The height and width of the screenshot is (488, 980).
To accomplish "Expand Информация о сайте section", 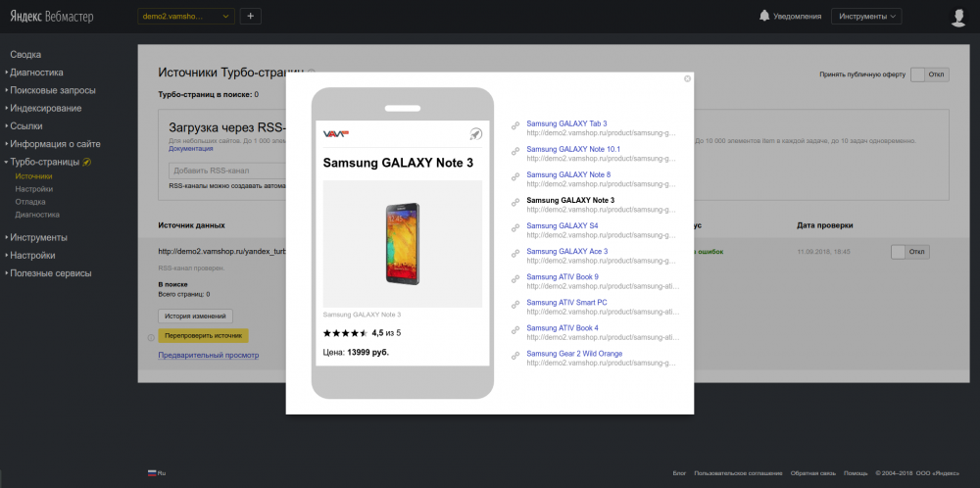I will click(55, 144).
